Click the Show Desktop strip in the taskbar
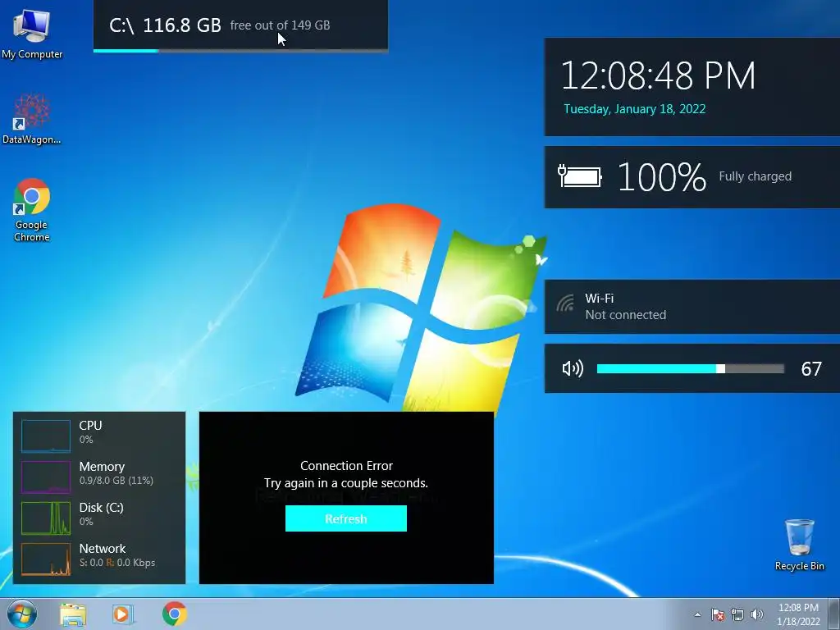Image resolution: width=840 pixels, height=630 pixels. (834, 614)
